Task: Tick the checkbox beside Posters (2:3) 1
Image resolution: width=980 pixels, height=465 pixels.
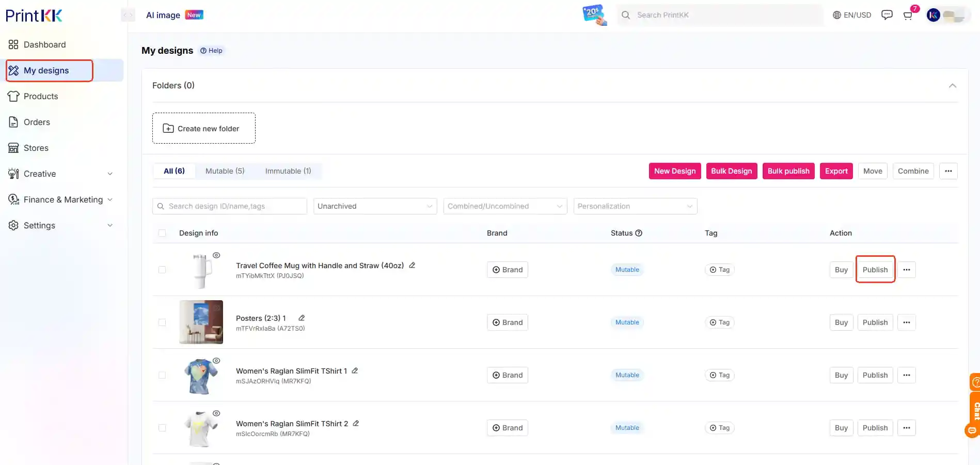Action: tap(162, 322)
